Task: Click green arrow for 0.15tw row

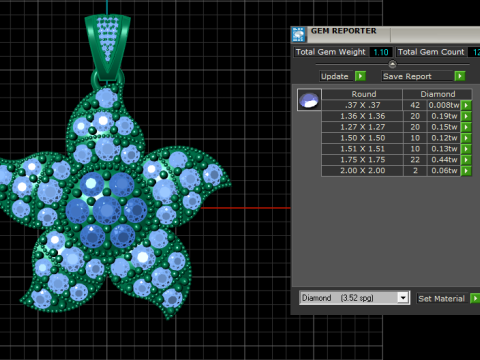Action: coord(466,127)
